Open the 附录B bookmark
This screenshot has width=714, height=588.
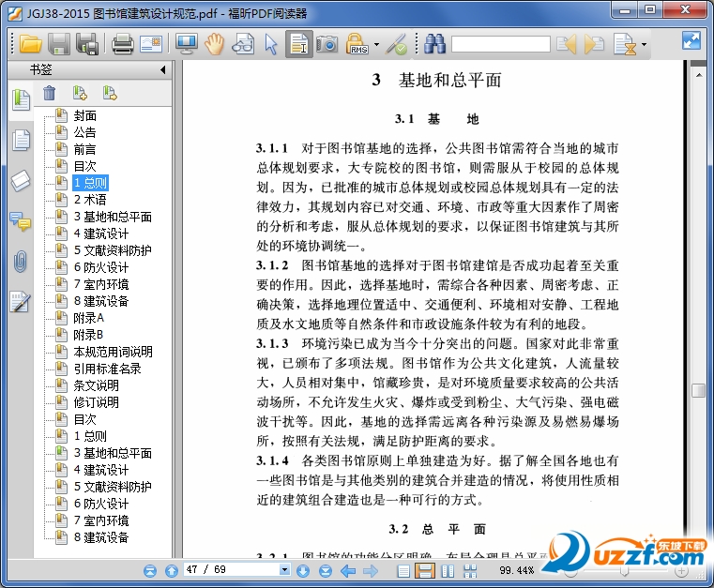[x=88, y=335]
